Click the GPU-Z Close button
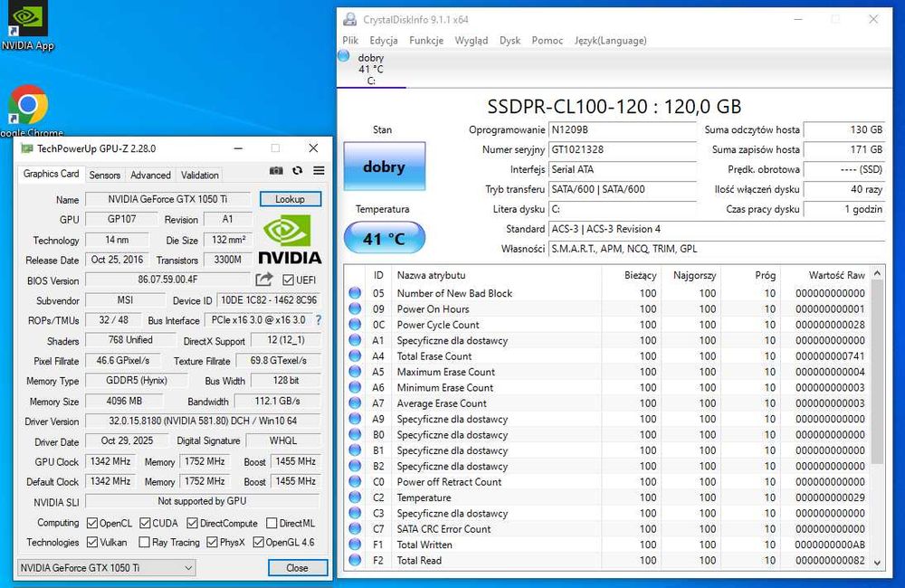This screenshot has height=588, width=905. click(x=297, y=568)
